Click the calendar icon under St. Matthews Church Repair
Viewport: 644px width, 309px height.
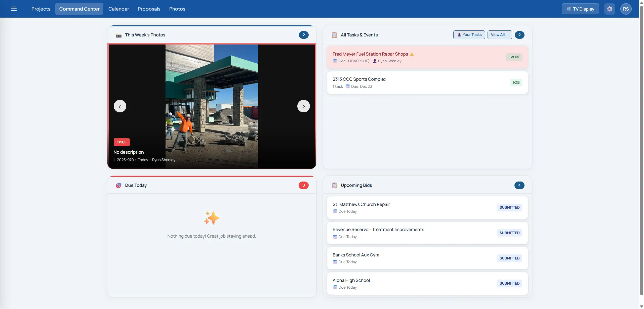[335, 211]
